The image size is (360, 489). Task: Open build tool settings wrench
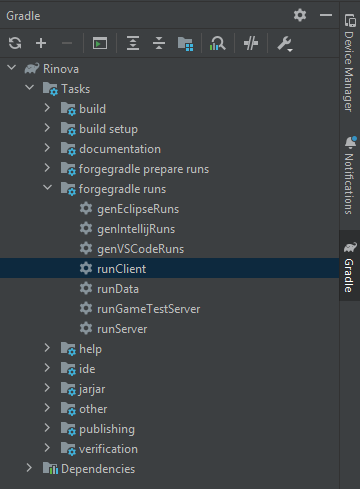coord(285,44)
